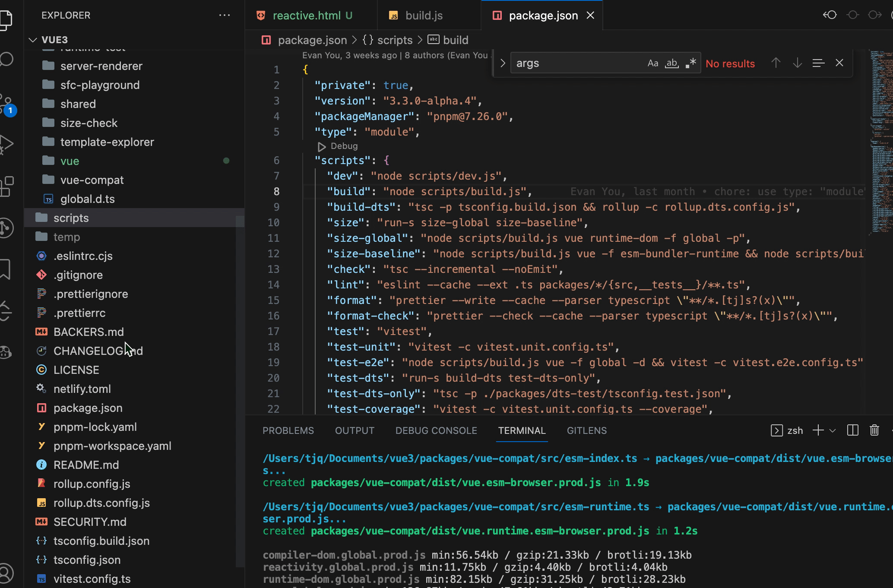The width and height of the screenshot is (893, 588).
Task: Open GitHub Copilot from the activity bar
Action: click(x=7, y=352)
